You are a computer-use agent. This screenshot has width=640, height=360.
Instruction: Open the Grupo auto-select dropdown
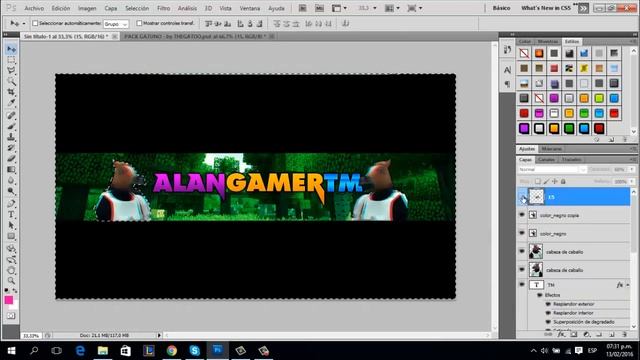coord(116,24)
